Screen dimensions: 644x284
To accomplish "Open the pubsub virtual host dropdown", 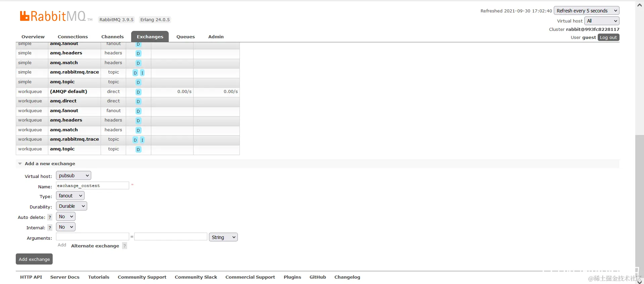I will coord(73,176).
